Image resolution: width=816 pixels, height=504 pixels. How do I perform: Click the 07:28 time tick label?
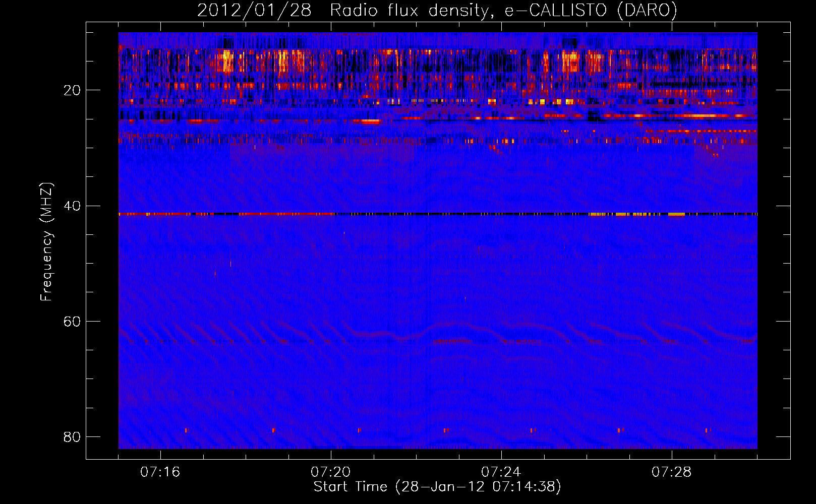[671, 472]
